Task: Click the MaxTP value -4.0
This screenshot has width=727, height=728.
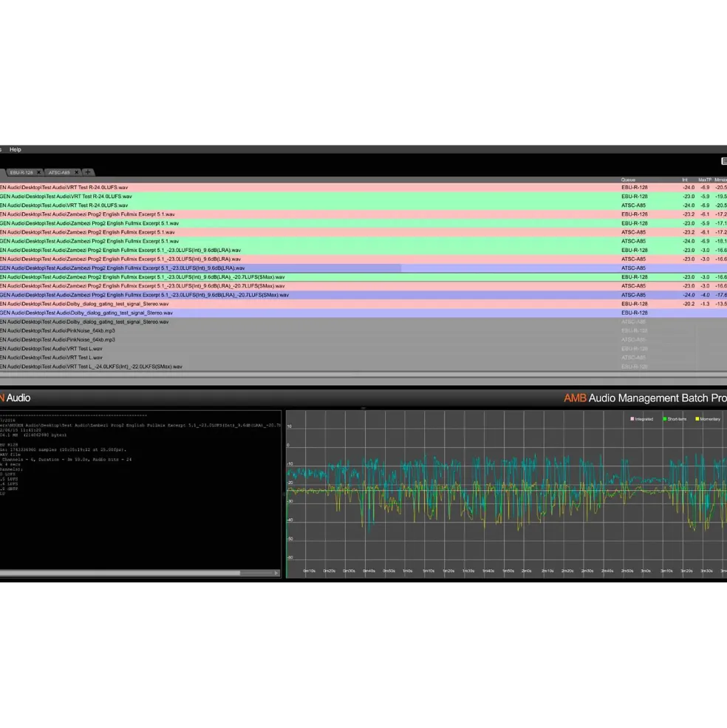Action: coord(705,295)
